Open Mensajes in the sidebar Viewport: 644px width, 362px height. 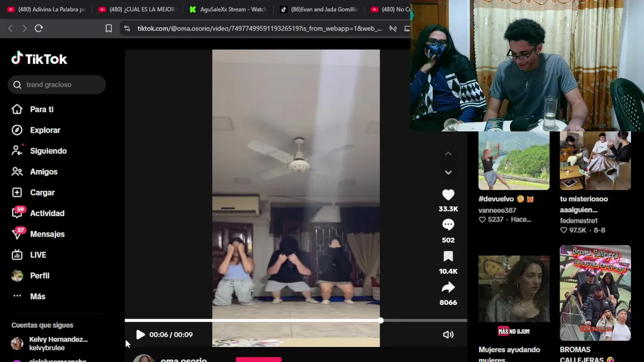[x=47, y=234]
